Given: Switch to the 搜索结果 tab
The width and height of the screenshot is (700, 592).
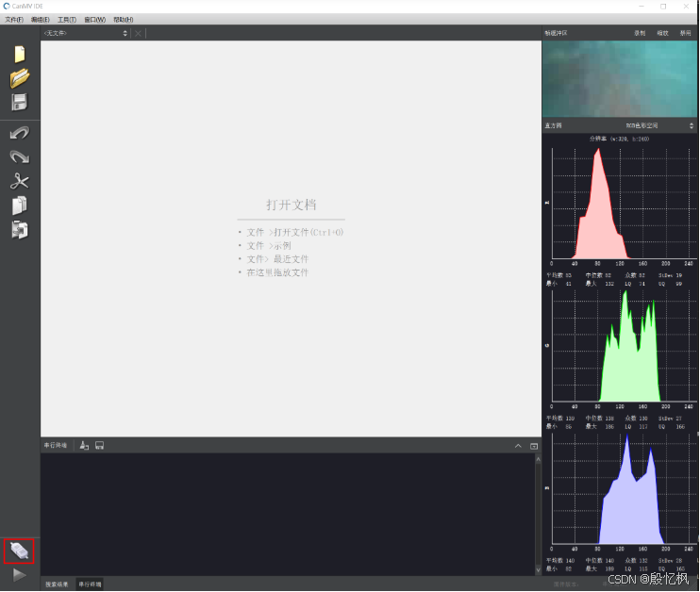Looking at the screenshot, I should [57, 584].
